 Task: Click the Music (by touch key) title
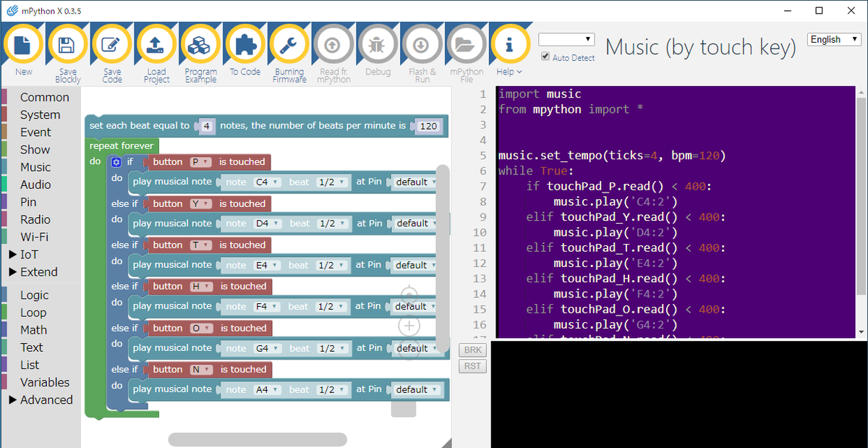(x=700, y=47)
